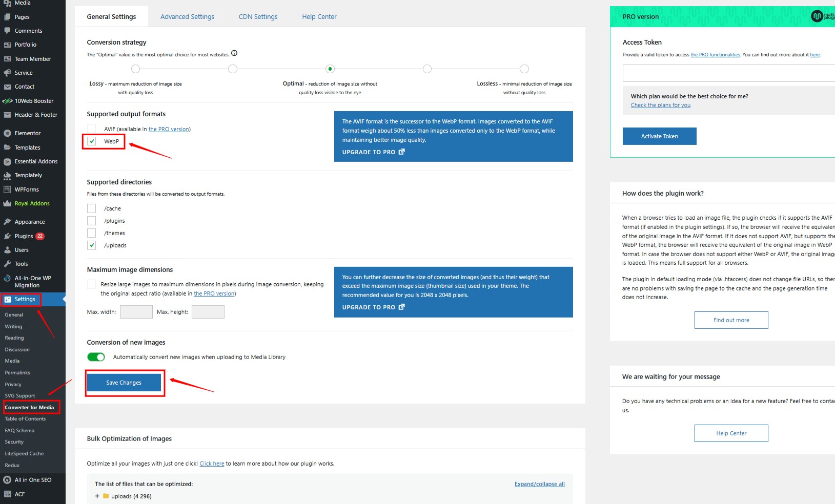Click the Max. width input field

[136, 312]
